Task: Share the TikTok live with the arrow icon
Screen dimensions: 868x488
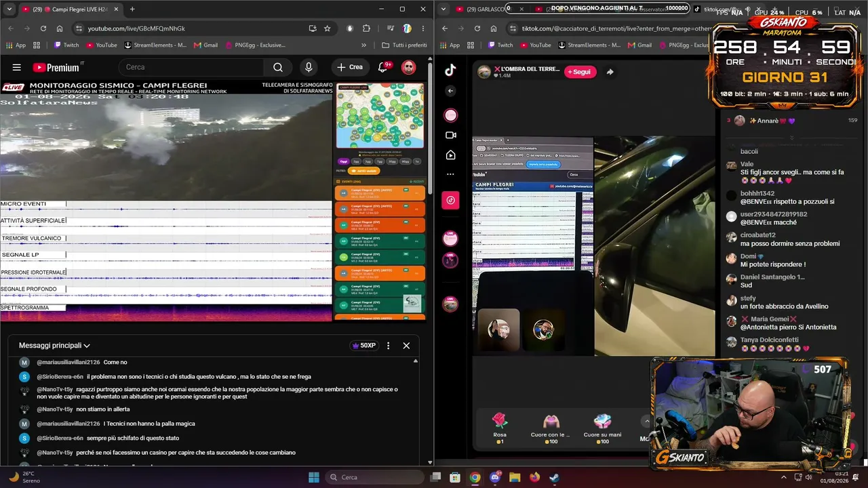Action: click(x=610, y=72)
